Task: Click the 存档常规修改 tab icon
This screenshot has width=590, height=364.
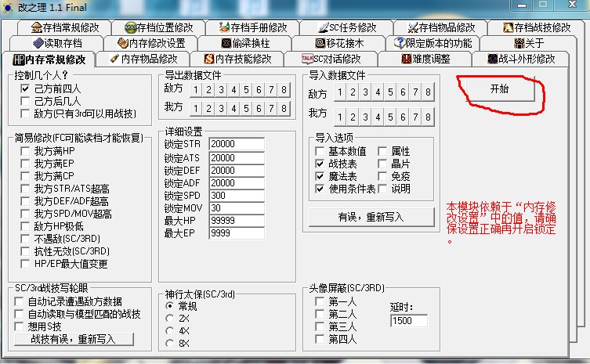Action: 37,27
